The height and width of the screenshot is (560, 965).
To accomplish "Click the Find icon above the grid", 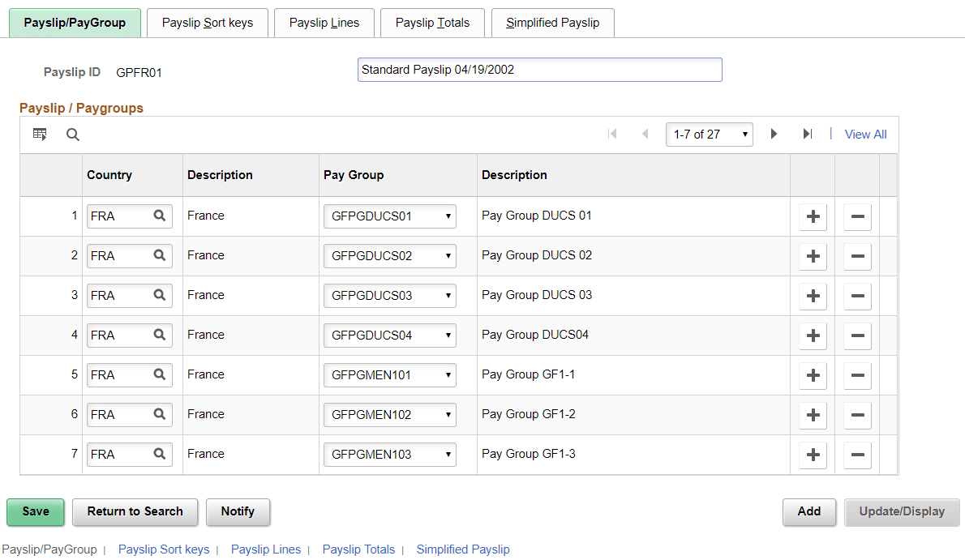I will click(x=72, y=134).
